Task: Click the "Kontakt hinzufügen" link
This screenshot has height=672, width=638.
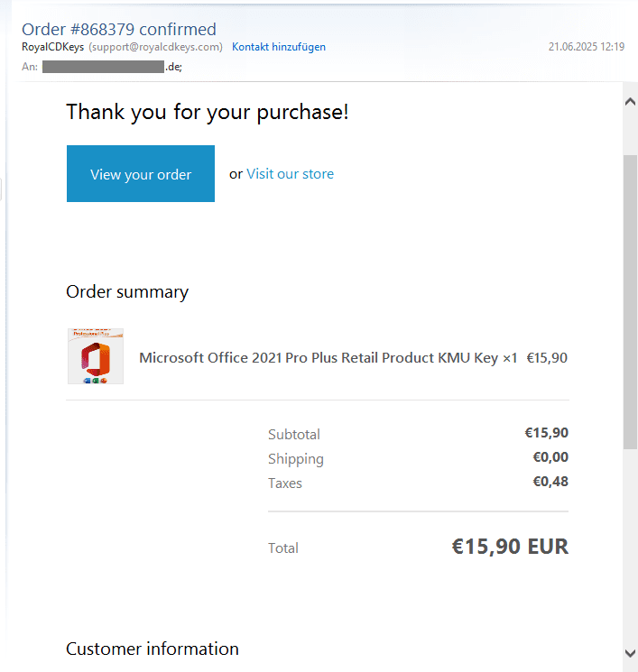Action: pyautogui.click(x=279, y=47)
